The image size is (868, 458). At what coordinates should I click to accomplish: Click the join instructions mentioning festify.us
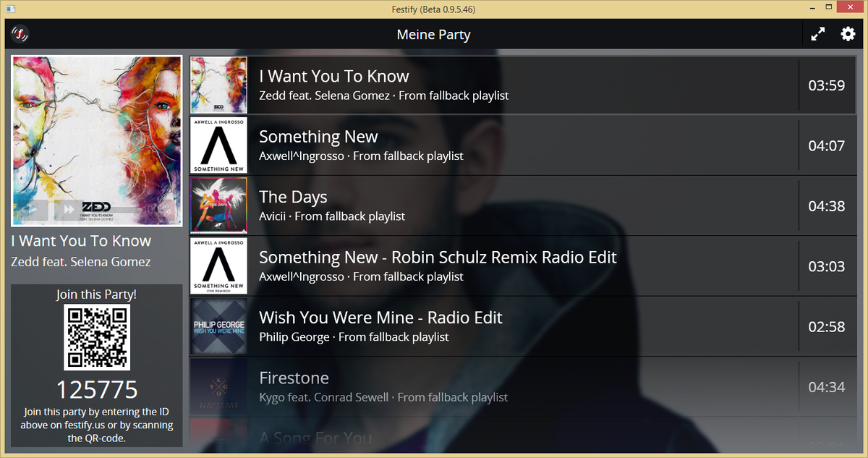click(97, 425)
